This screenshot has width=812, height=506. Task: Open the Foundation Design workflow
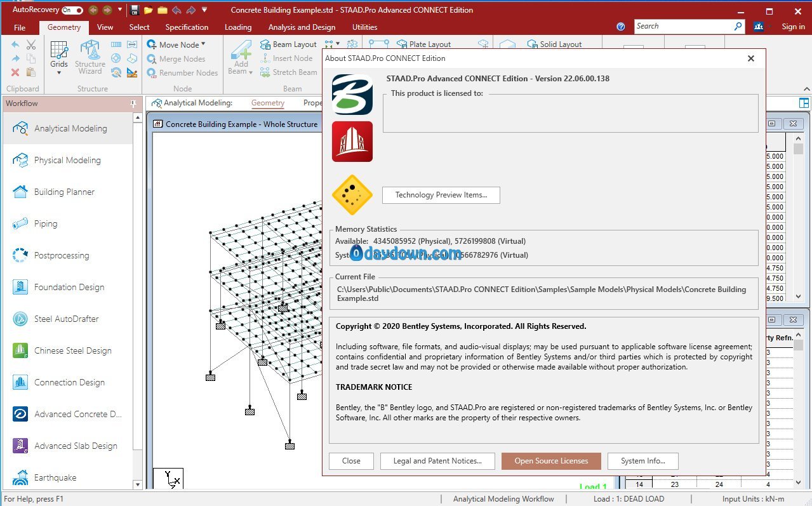click(x=68, y=287)
